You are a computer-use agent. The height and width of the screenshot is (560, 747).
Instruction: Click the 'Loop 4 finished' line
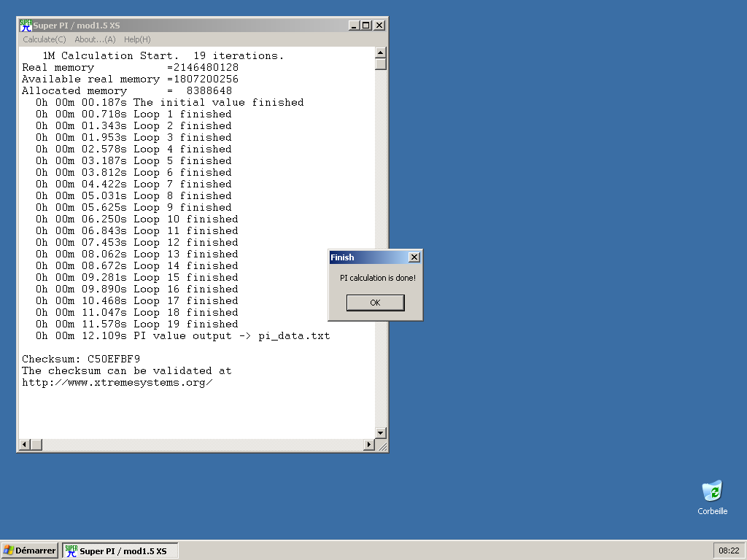point(133,149)
